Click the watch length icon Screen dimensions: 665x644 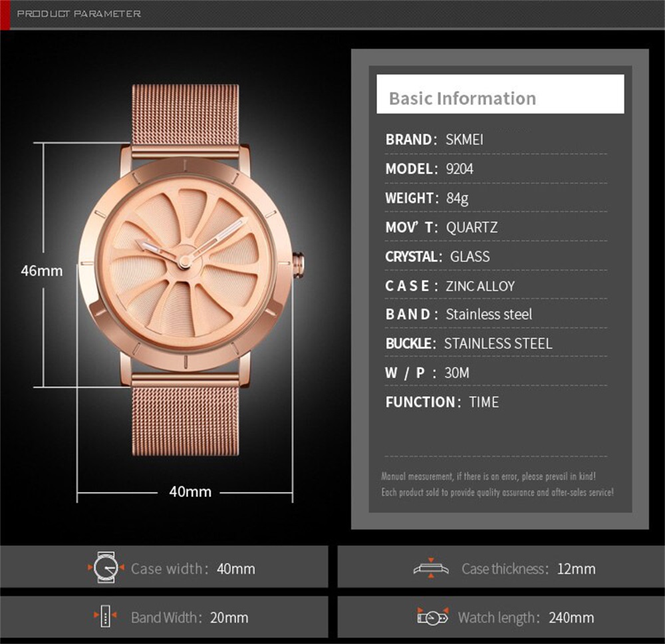click(x=433, y=617)
